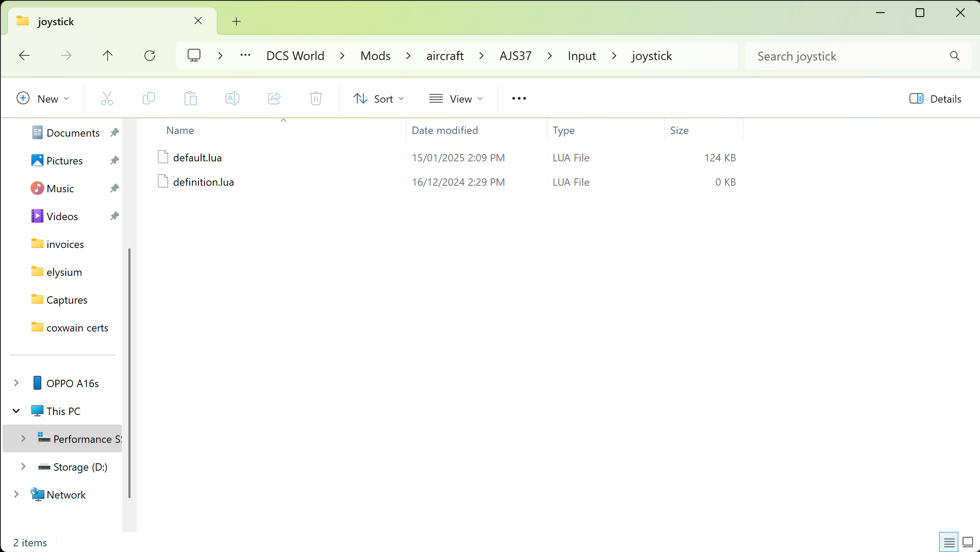Viewport: 980px width, 552px height.
Task: Click the Rename icon in toolbar
Action: click(x=232, y=99)
